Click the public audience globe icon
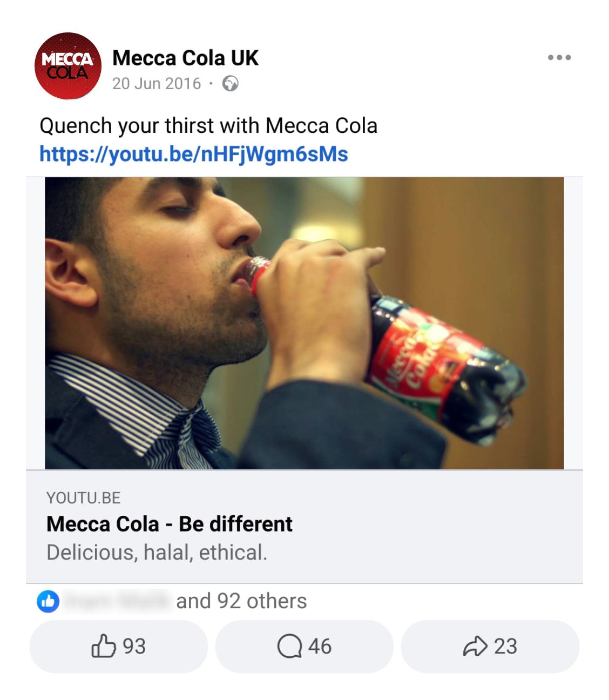Image resolution: width=609 pixels, height=700 pixels. pos(231,84)
